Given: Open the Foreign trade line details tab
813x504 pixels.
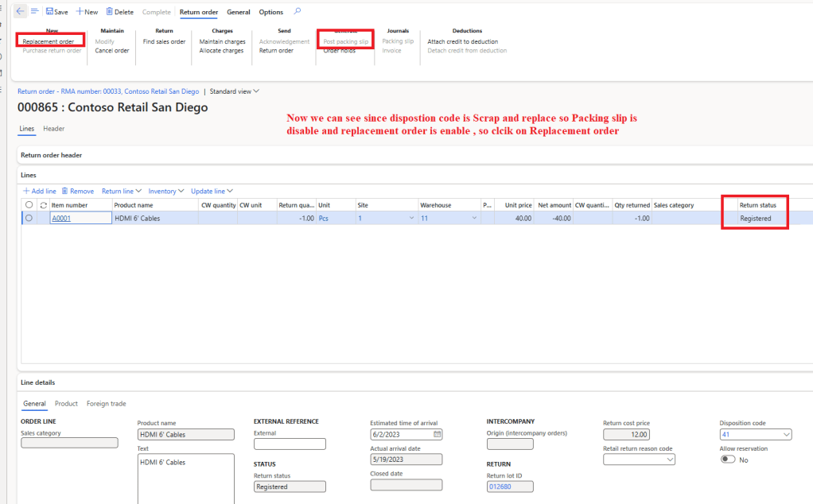Looking at the screenshot, I should 106,404.
